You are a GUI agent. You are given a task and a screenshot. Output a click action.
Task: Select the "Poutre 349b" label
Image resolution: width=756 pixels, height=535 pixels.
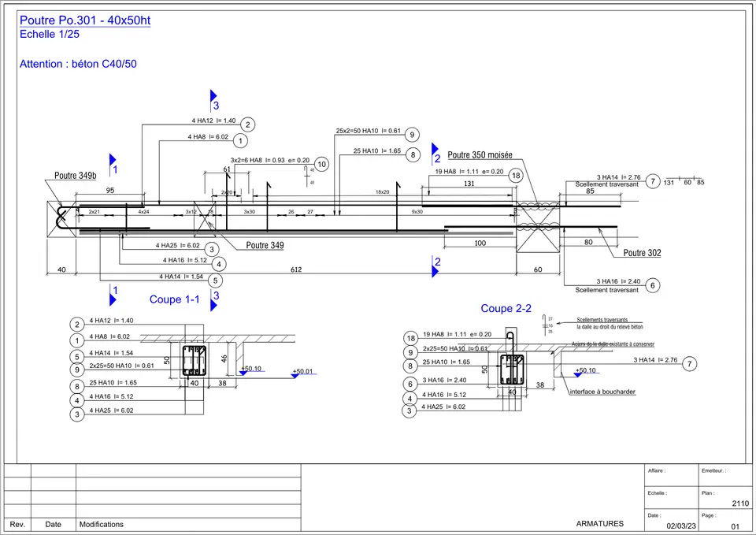point(76,176)
